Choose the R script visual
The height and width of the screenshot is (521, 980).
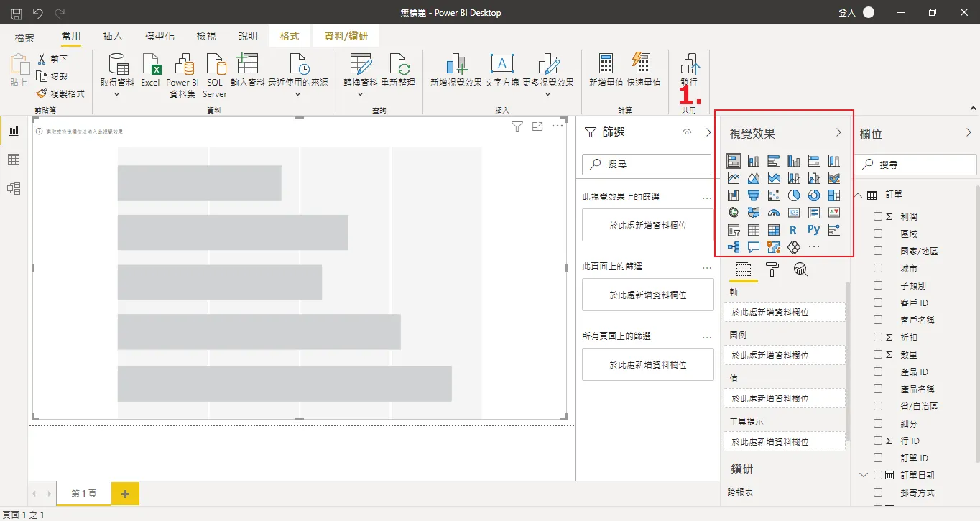point(794,230)
